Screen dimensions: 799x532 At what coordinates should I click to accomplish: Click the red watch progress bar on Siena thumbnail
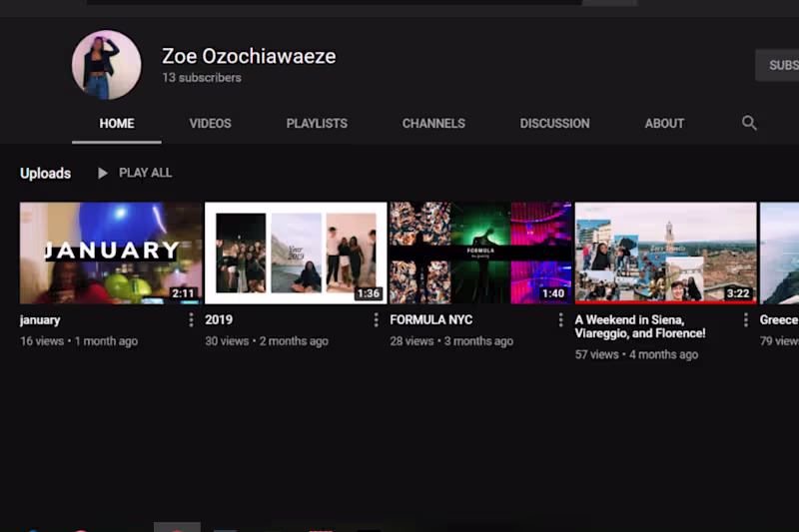(x=665, y=302)
